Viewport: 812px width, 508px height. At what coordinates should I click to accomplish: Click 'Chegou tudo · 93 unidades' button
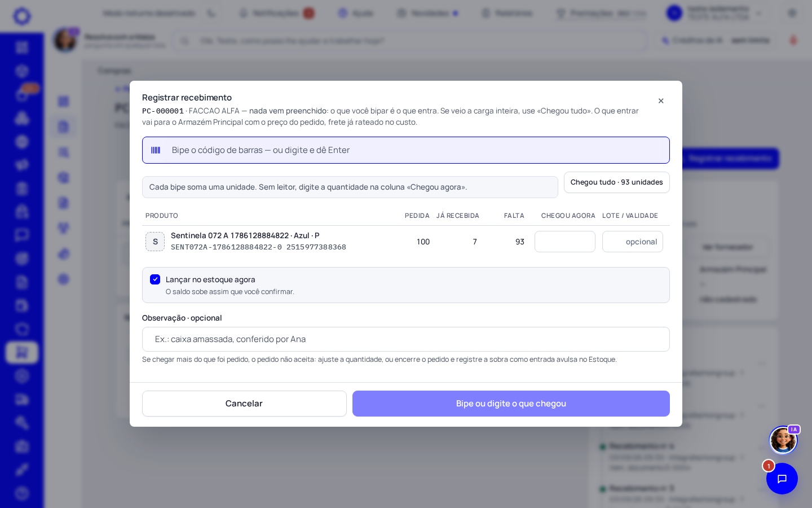coord(617,182)
